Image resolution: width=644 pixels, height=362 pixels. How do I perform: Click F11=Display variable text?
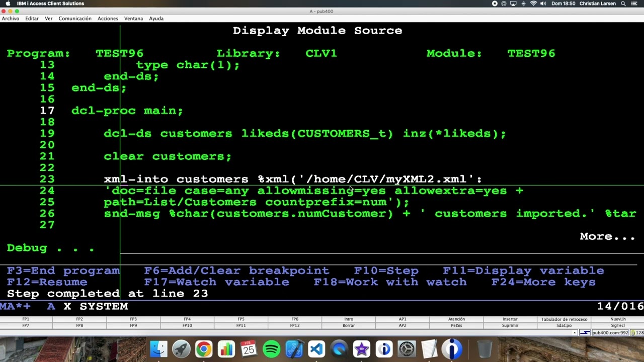tap(523, 270)
